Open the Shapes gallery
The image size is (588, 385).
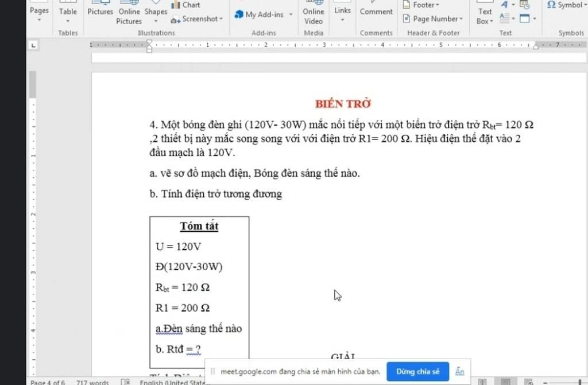[x=156, y=13]
